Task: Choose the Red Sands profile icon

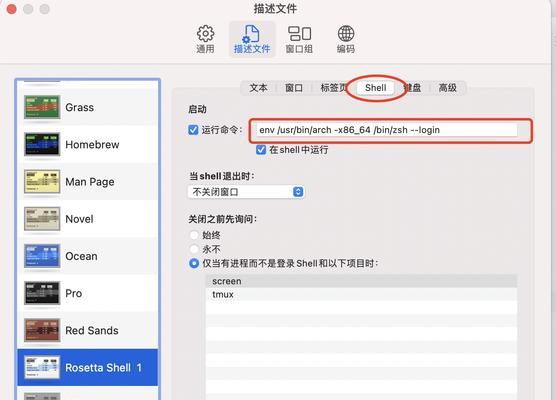Action: [x=42, y=330]
